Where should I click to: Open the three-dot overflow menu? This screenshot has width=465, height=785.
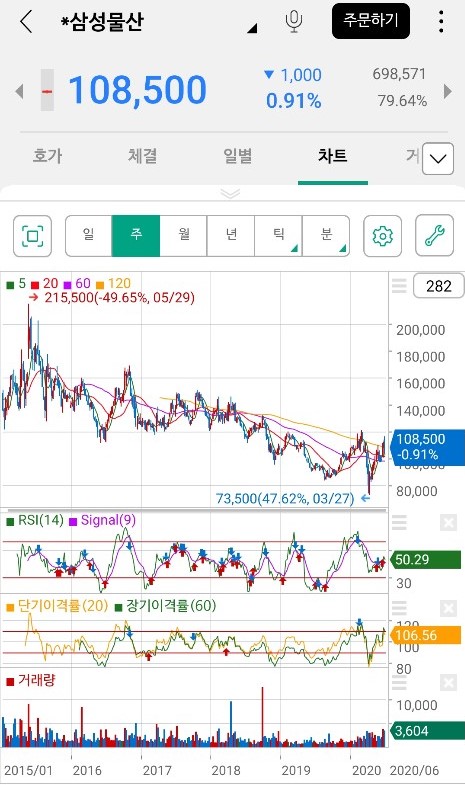coord(440,22)
